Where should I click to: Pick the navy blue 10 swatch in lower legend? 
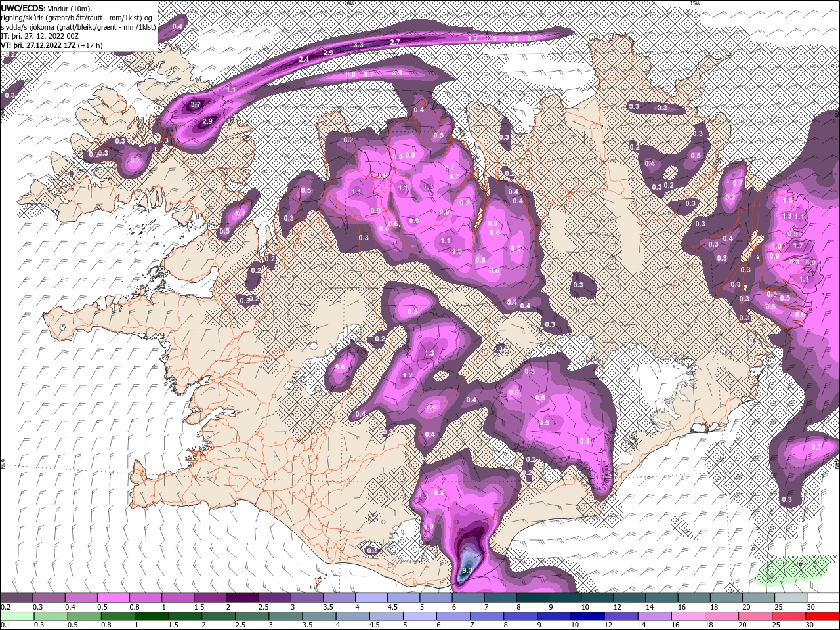pos(587,616)
